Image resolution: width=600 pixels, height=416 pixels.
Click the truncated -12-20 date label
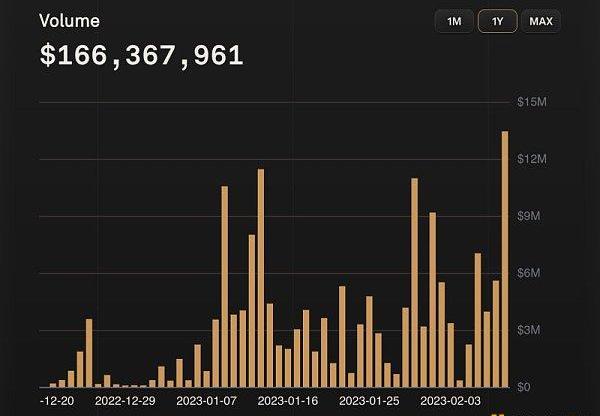click(x=56, y=400)
